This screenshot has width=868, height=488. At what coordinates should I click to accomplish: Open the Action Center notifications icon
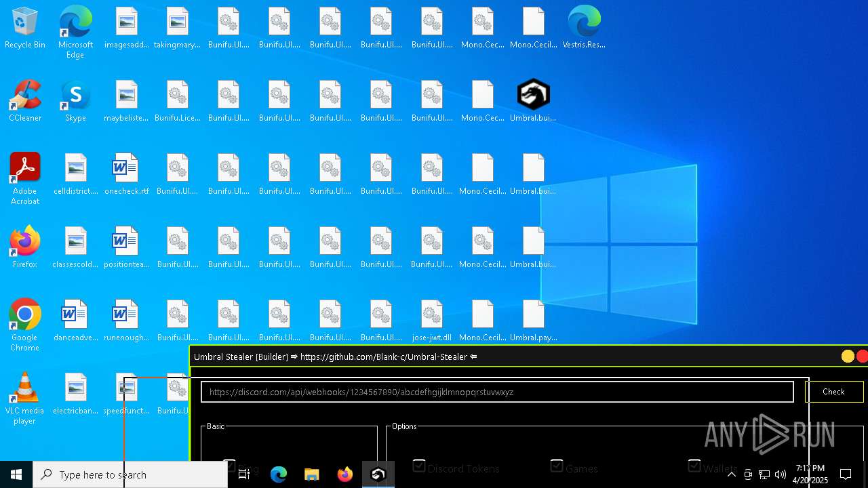pyautogui.click(x=846, y=474)
